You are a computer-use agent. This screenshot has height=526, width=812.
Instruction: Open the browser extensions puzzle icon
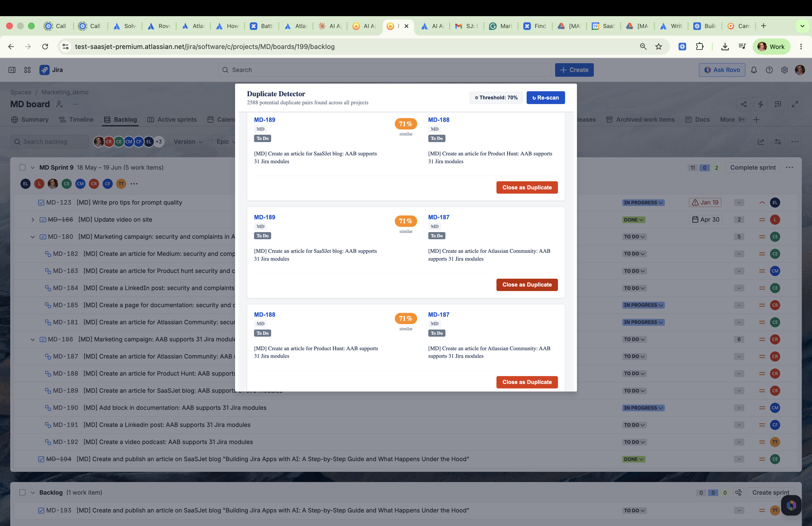[699, 46]
